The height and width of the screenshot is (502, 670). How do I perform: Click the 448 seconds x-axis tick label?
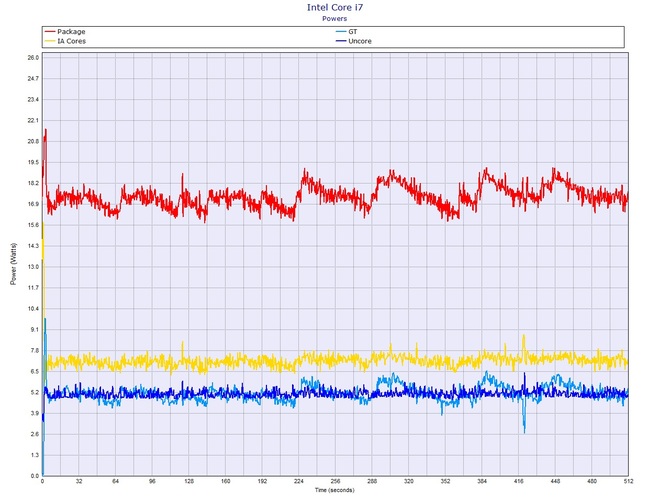tap(555, 481)
